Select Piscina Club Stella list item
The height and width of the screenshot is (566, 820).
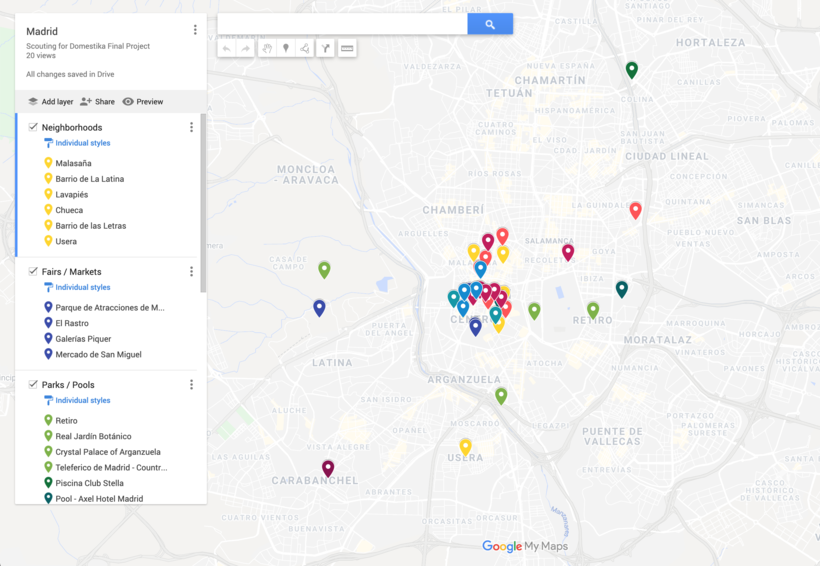pos(89,483)
